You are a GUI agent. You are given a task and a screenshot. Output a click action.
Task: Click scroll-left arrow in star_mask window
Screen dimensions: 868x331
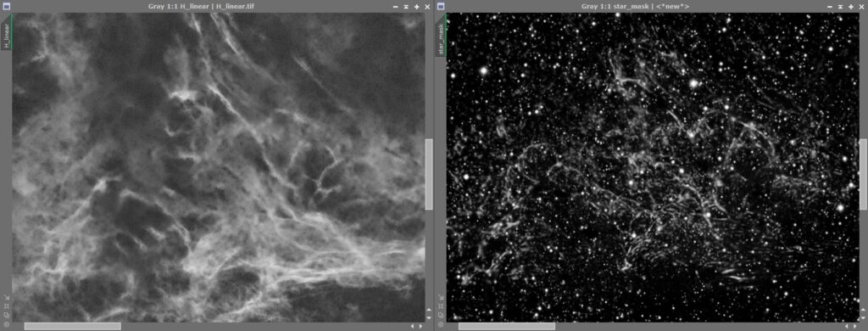[x=847, y=326]
